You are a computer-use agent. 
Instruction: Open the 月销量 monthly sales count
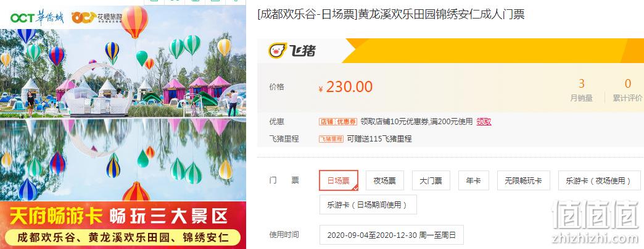(581, 91)
